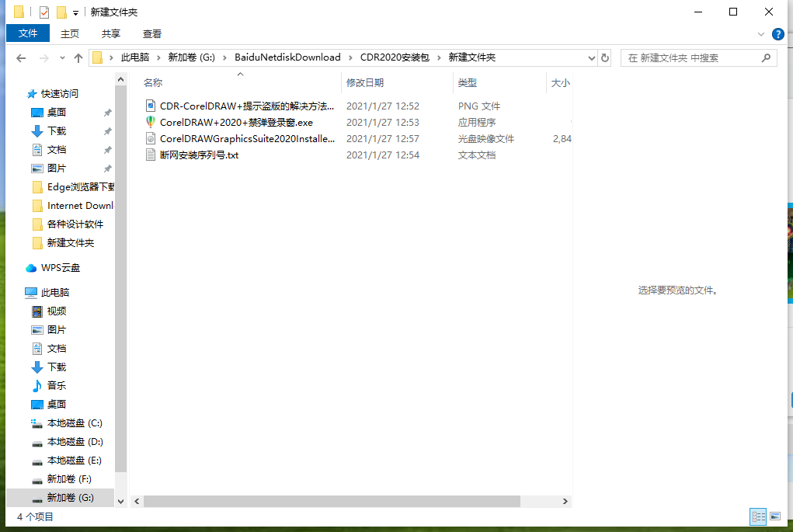Screen dimensions: 793x532
Task: Click the WPS云盘 cloud icon
Action: pyautogui.click(x=31, y=268)
